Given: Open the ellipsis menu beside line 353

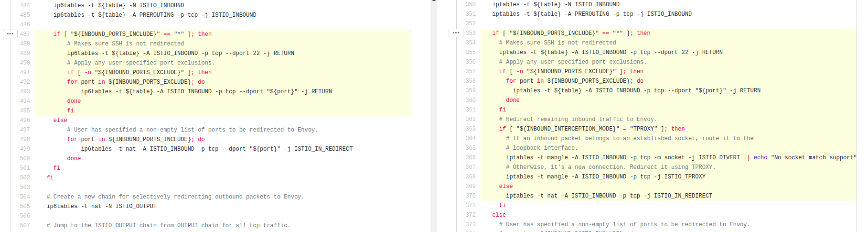Looking at the screenshot, I should pyautogui.click(x=456, y=33).
